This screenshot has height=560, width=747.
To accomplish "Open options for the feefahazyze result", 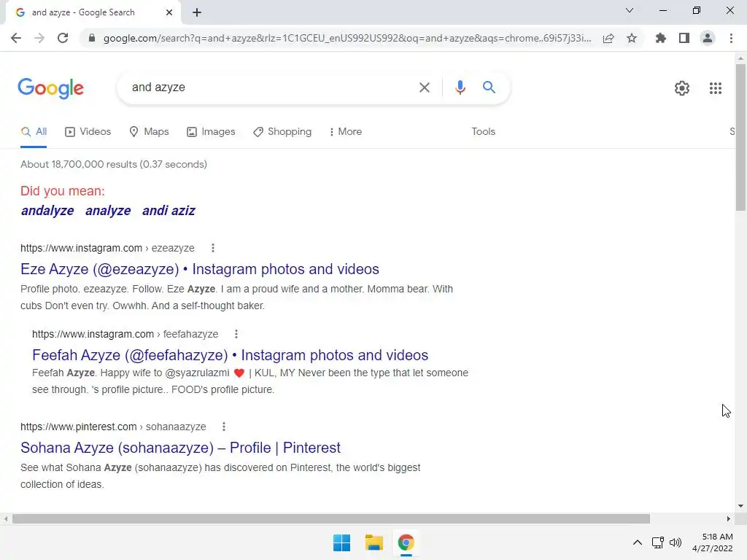I will click(236, 334).
